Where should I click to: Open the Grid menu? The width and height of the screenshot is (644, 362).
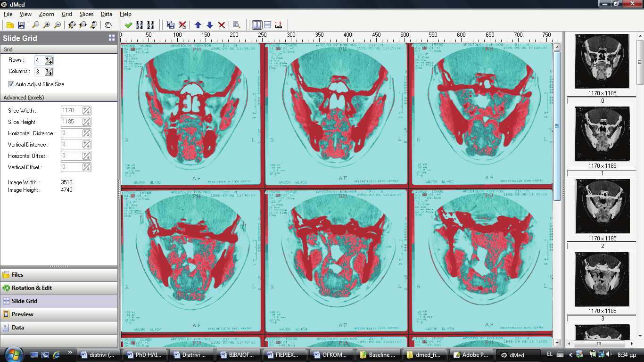point(67,14)
